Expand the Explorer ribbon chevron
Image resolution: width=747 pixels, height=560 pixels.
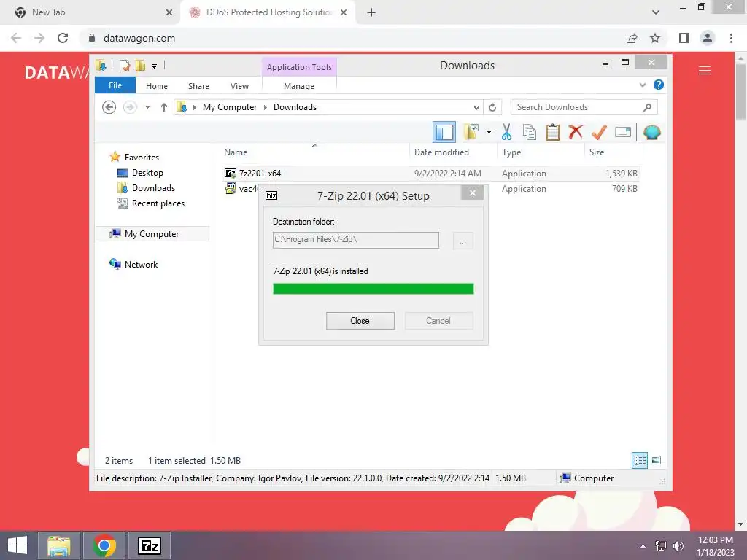click(x=642, y=85)
